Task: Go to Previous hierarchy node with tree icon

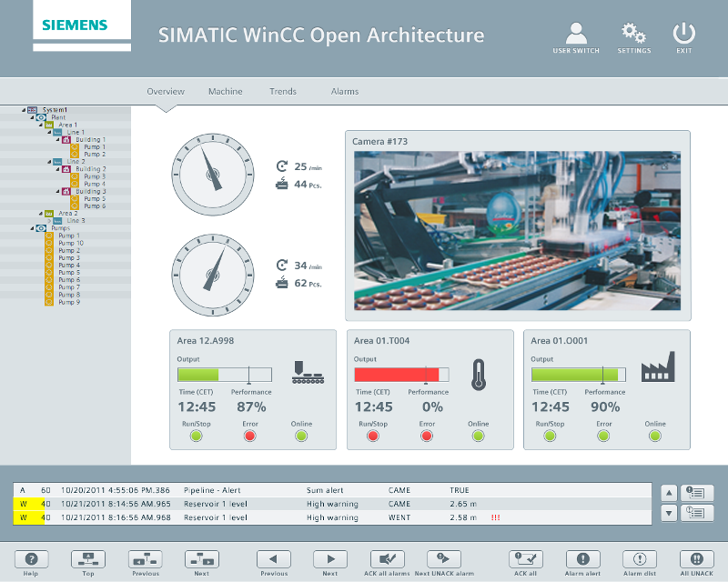Action: point(146,559)
